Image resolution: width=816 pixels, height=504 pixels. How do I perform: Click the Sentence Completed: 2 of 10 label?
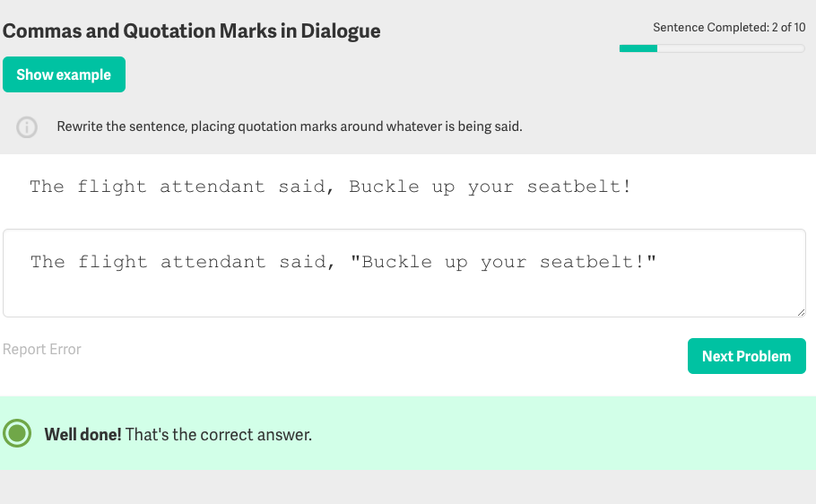(729, 28)
